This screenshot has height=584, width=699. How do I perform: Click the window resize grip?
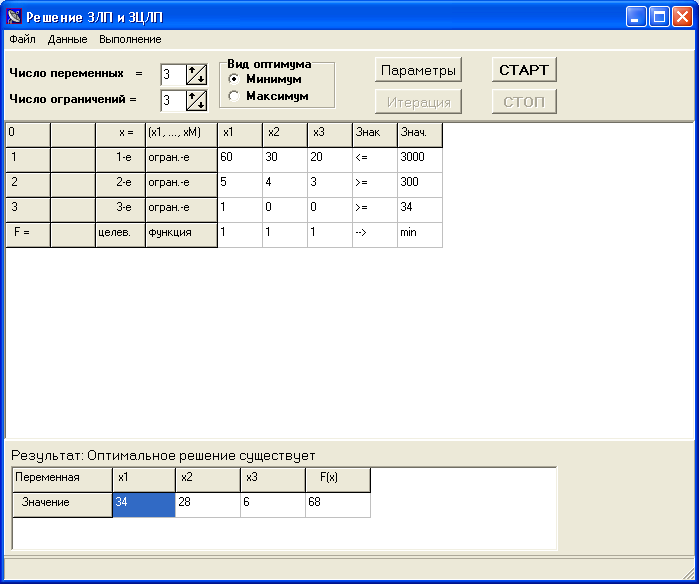tap(689, 574)
